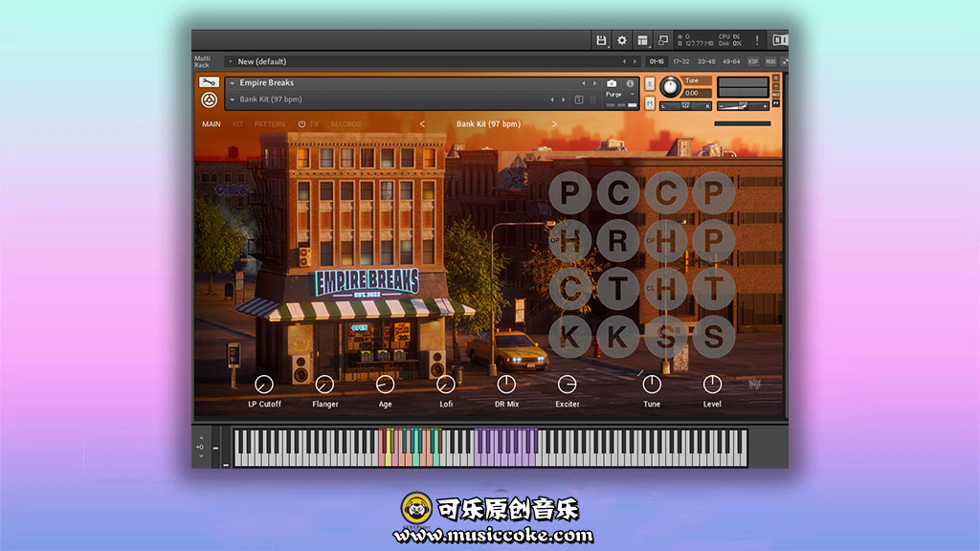
Task: Click the '>' arrow beside the centered kit name
Action: (554, 124)
